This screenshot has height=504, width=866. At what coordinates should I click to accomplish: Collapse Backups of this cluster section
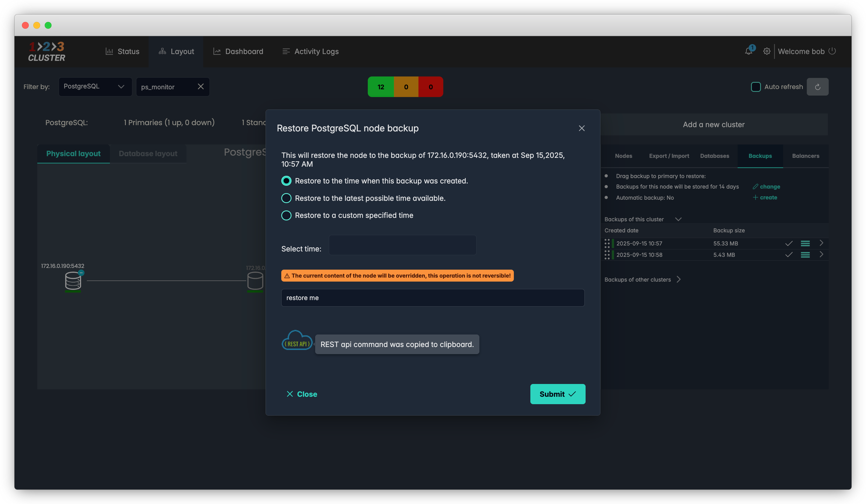(x=678, y=219)
